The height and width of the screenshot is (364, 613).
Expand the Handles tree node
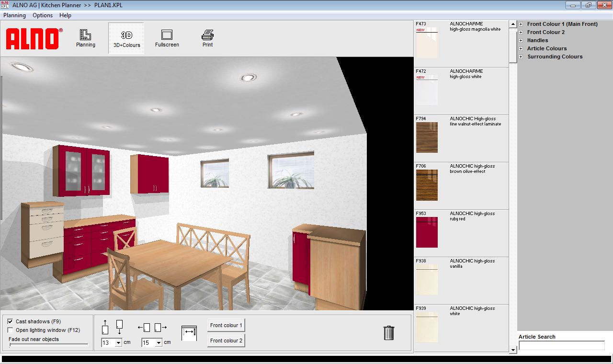pos(521,40)
